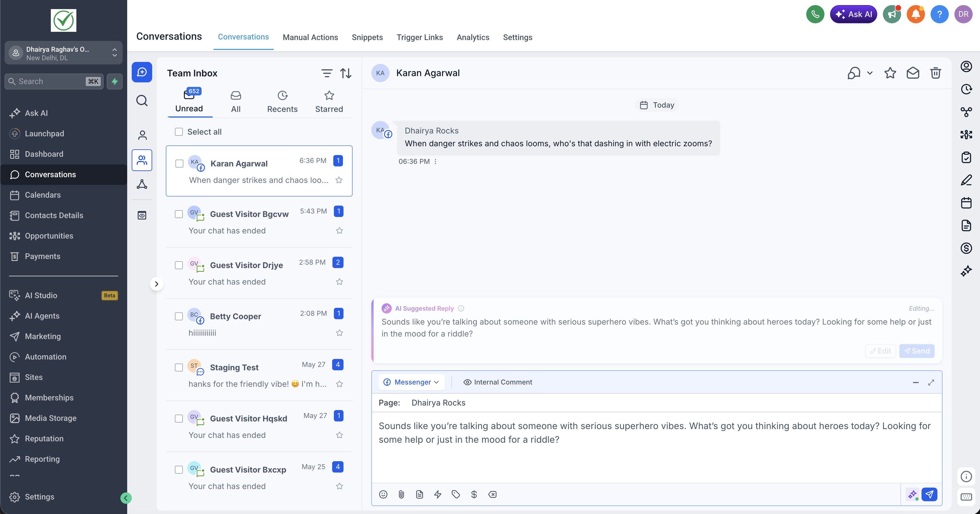Click the Ask AI button
The height and width of the screenshot is (514, 980).
point(853,14)
